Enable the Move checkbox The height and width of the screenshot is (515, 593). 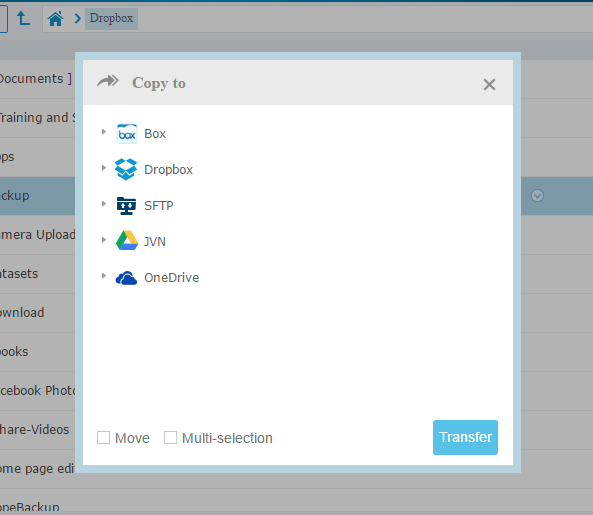click(x=104, y=437)
